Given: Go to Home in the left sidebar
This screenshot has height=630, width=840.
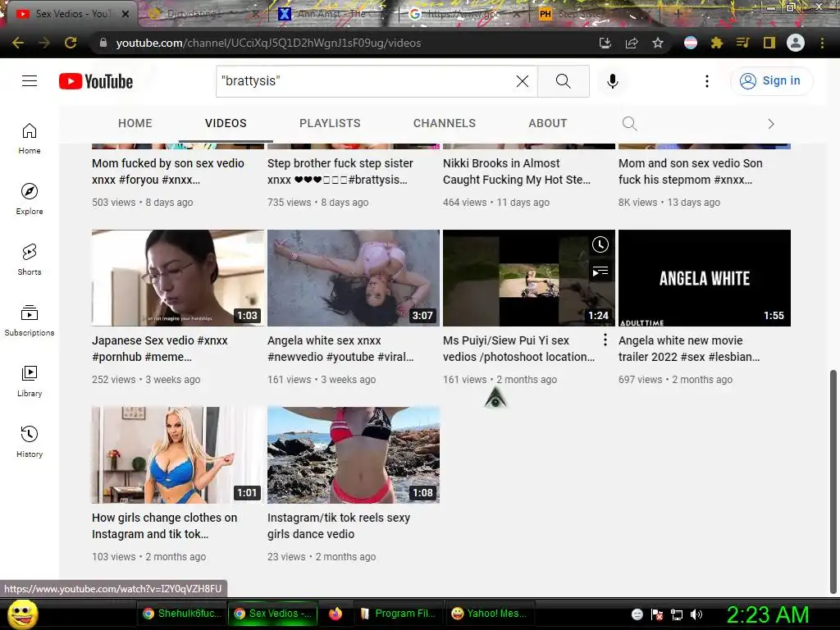Looking at the screenshot, I should pyautogui.click(x=30, y=139).
